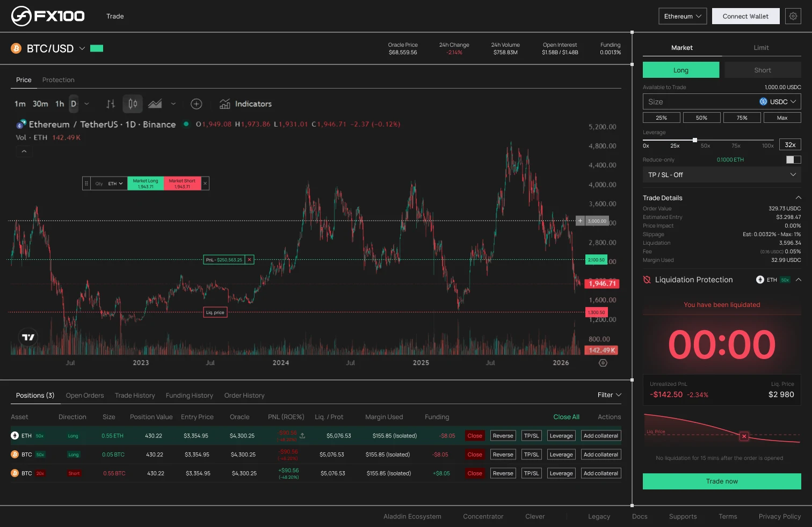Click the leverage slider handle
This screenshot has height=527, width=812.
(x=695, y=140)
